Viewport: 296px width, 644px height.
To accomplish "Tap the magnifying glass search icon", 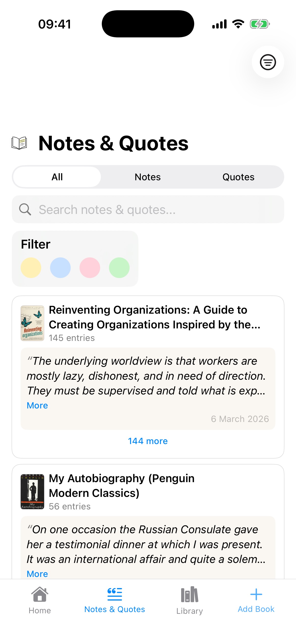I will point(25,209).
